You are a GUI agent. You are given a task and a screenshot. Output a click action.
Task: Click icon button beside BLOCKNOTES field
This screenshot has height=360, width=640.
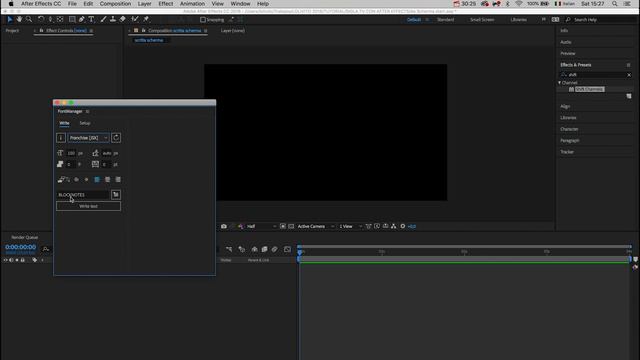pyautogui.click(x=116, y=195)
